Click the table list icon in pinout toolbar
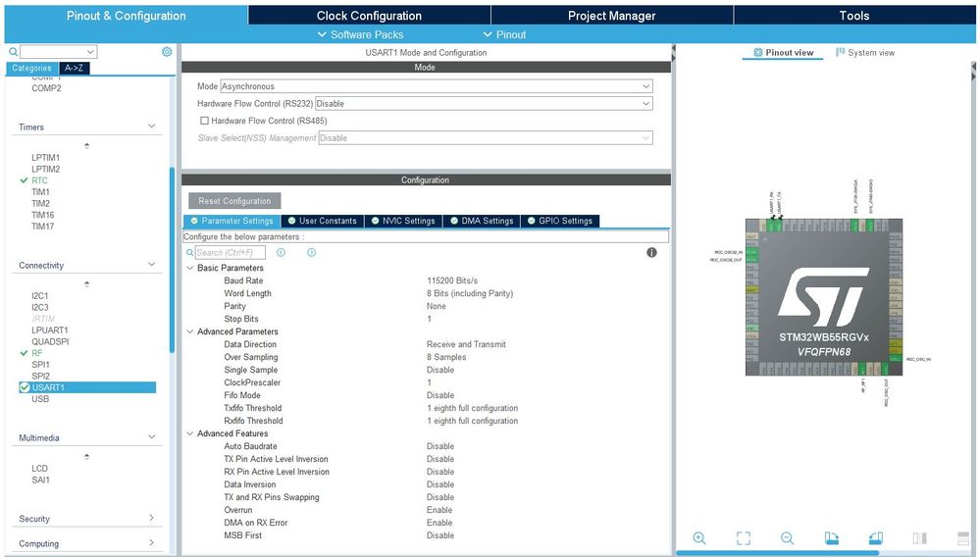980x557 pixels. click(963, 537)
